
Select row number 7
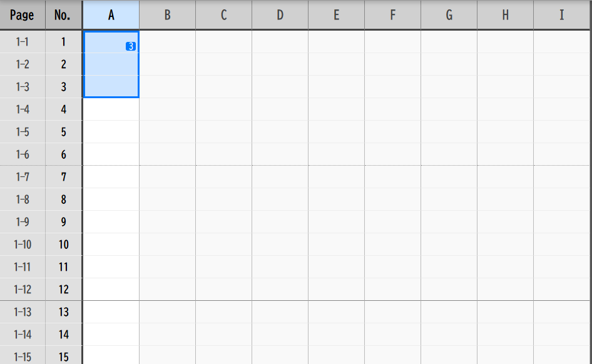(63, 177)
